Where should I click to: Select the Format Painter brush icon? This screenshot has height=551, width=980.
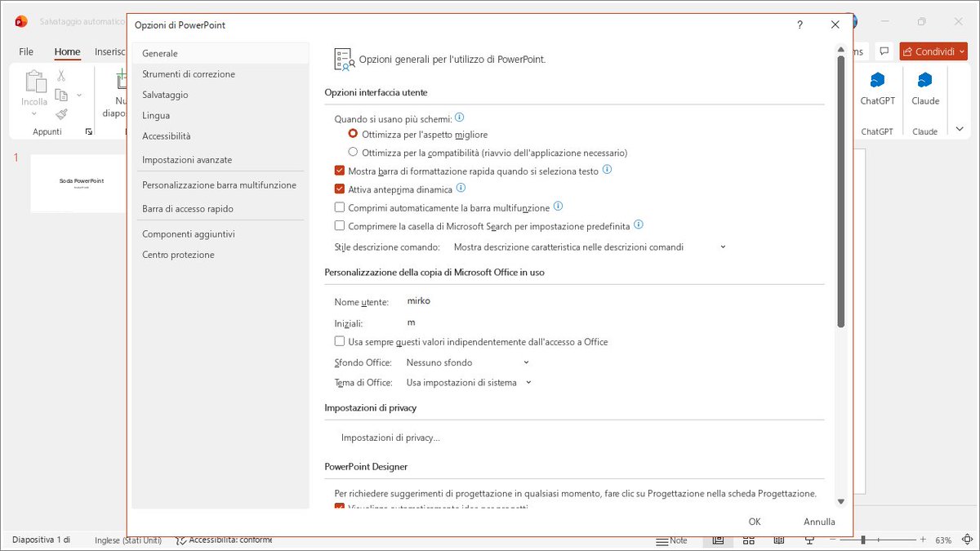61,114
